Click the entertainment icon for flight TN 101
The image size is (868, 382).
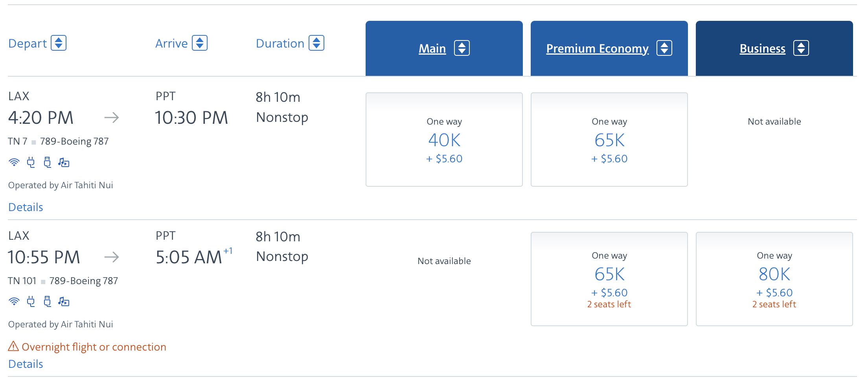[x=64, y=302]
